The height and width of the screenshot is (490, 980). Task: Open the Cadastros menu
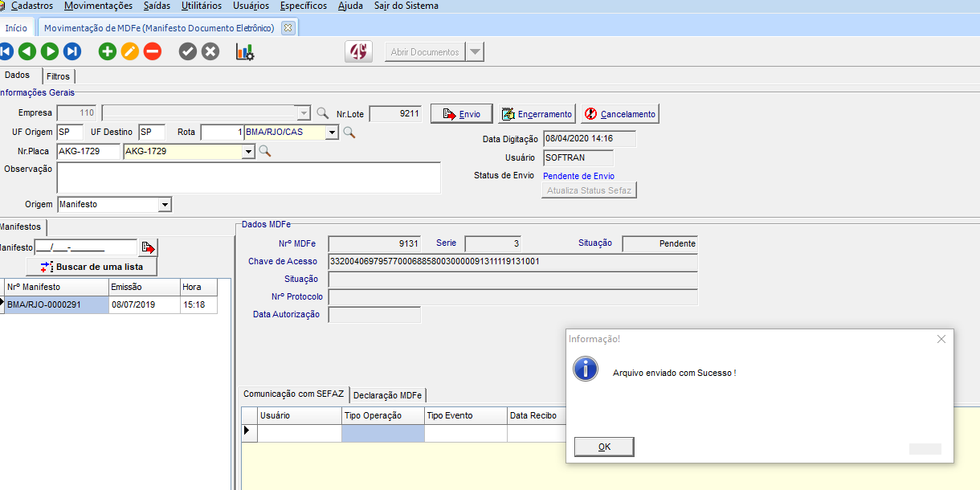tap(32, 6)
